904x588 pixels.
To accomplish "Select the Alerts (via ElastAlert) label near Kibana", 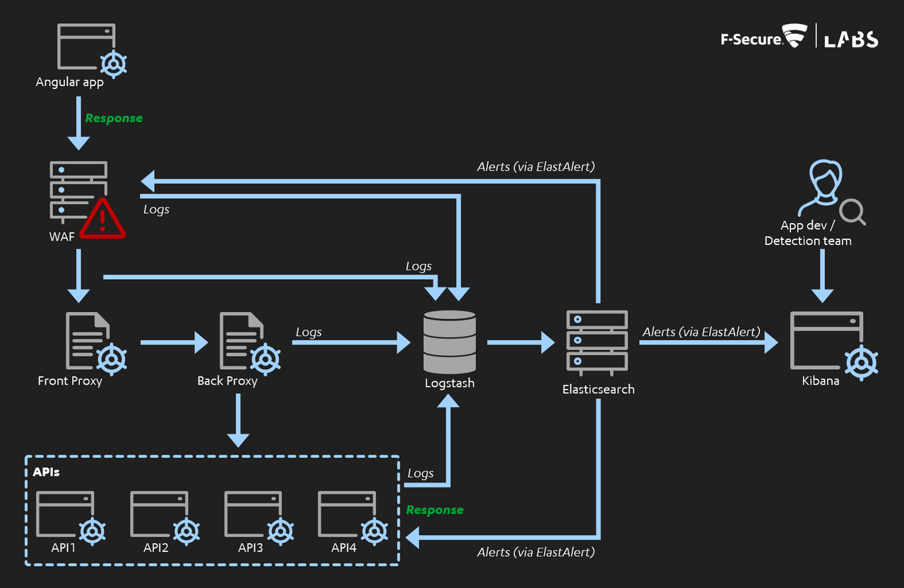I will coord(701,332).
